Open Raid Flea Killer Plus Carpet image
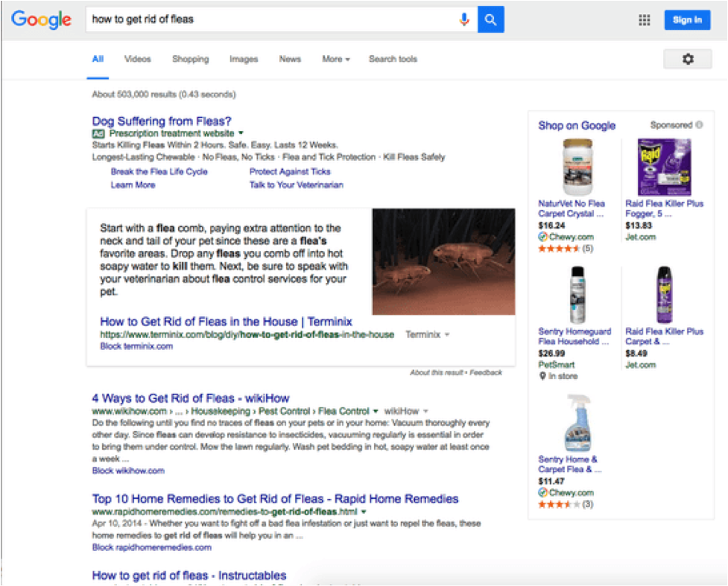 coord(664,295)
